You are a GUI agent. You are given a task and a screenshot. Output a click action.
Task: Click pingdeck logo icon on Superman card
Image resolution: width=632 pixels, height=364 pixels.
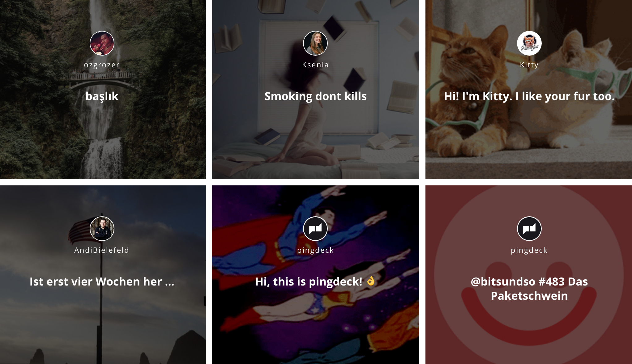pos(315,229)
